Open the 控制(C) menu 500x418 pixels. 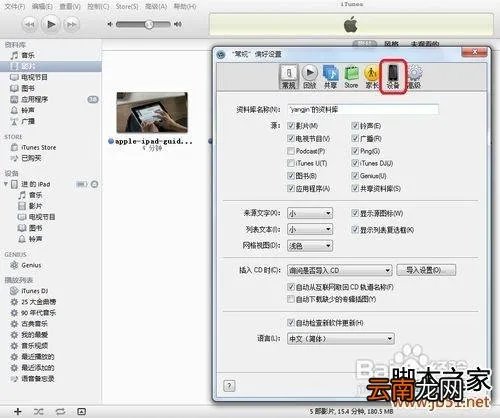click(x=98, y=6)
